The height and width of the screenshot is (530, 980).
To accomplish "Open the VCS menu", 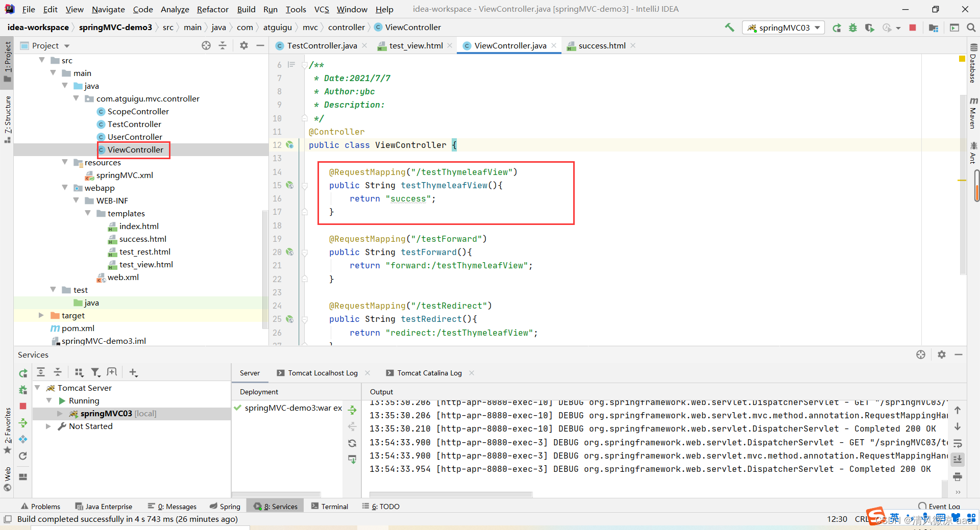I will point(322,9).
